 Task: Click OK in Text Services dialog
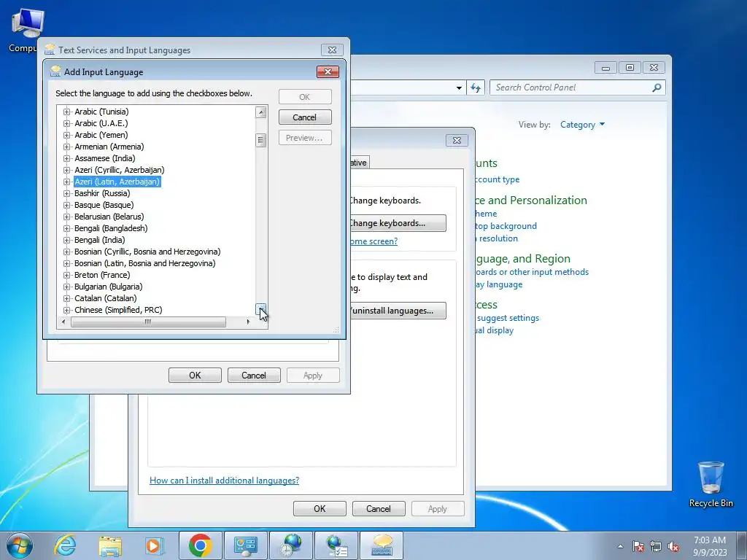pyautogui.click(x=195, y=376)
